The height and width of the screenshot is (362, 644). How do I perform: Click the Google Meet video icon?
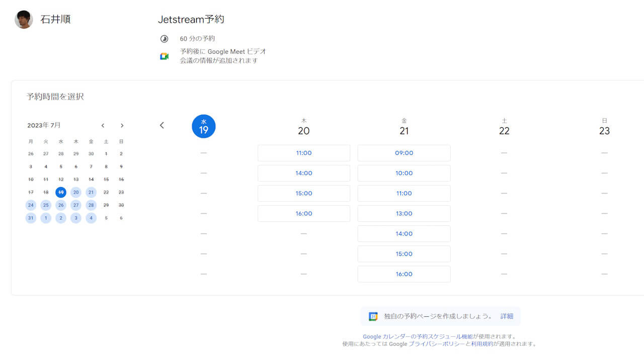coord(164,55)
